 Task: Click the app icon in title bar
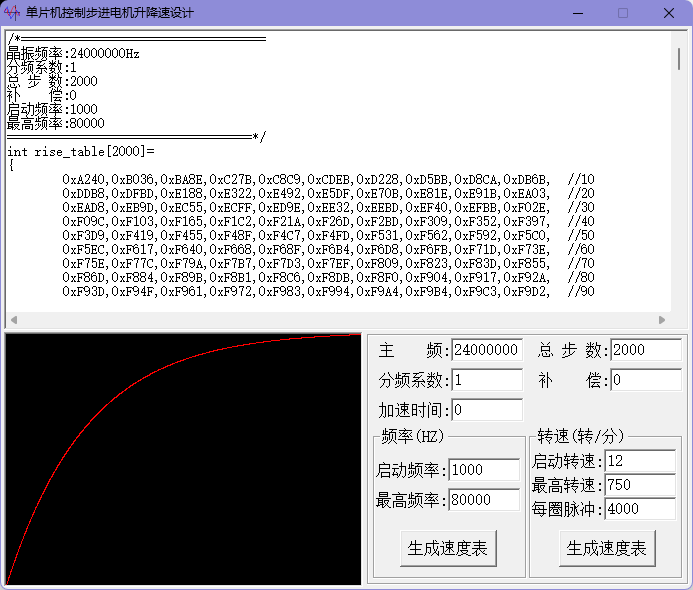coord(12,13)
